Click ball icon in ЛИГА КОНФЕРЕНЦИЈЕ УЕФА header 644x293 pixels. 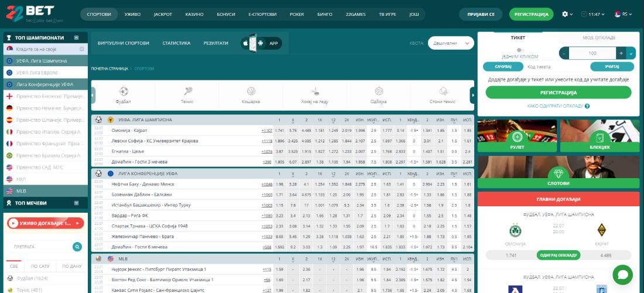(98, 173)
